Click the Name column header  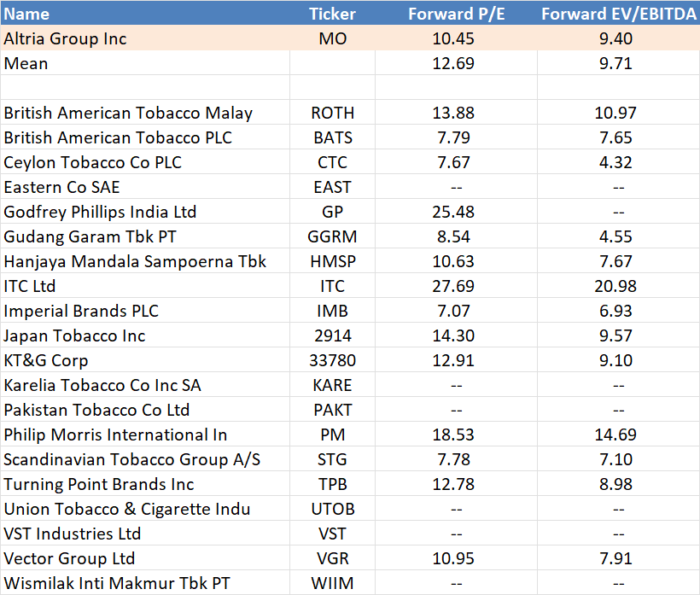[145, 14]
